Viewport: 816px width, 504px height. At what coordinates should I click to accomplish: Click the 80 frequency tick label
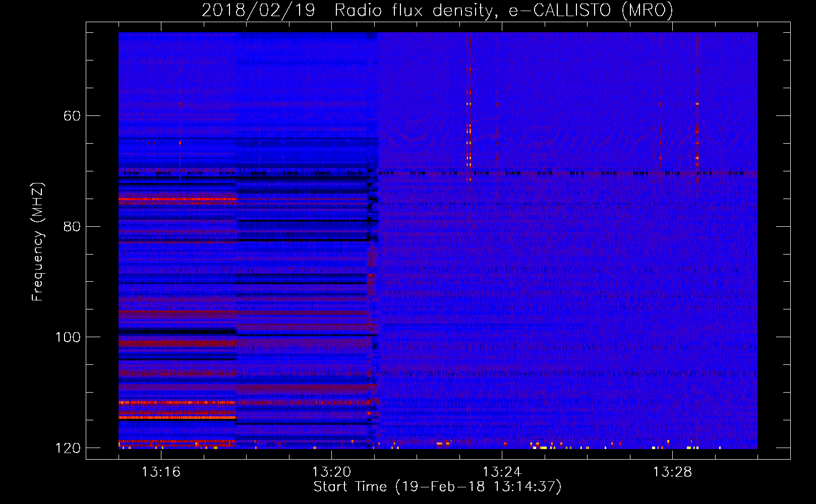tap(72, 226)
